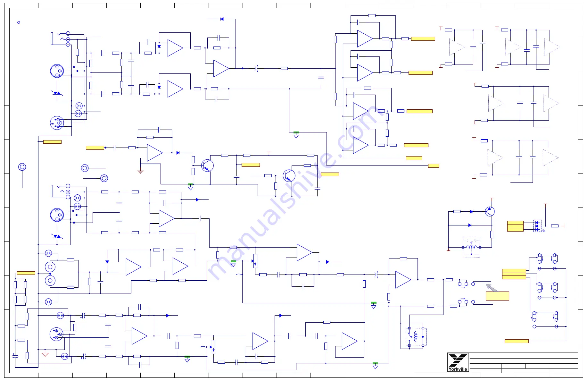Screen dimensions: 588x381
Task: Select the yellow note box under the gray arrow
Action: (497, 296)
